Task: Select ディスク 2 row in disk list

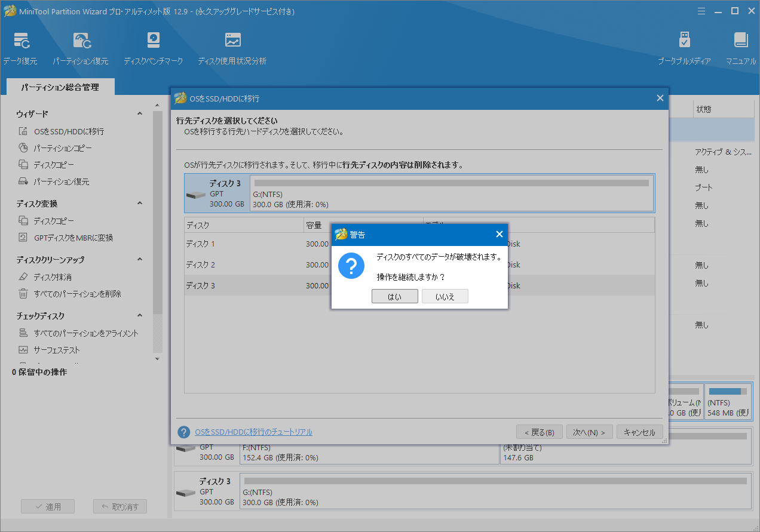Action: tap(419, 265)
